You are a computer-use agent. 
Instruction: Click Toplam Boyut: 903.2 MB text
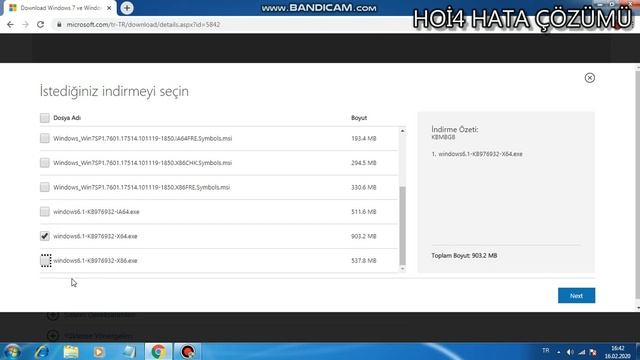coord(464,256)
